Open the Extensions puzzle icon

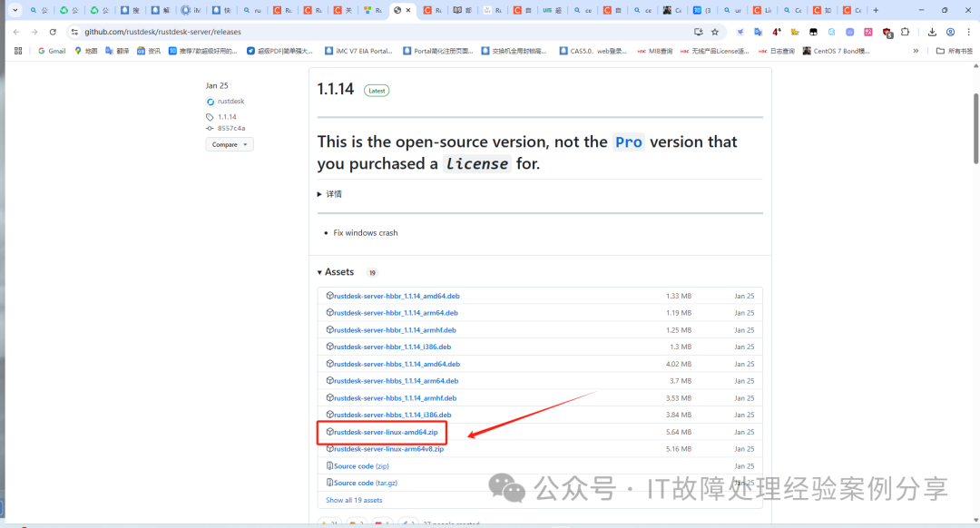[x=905, y=32]
